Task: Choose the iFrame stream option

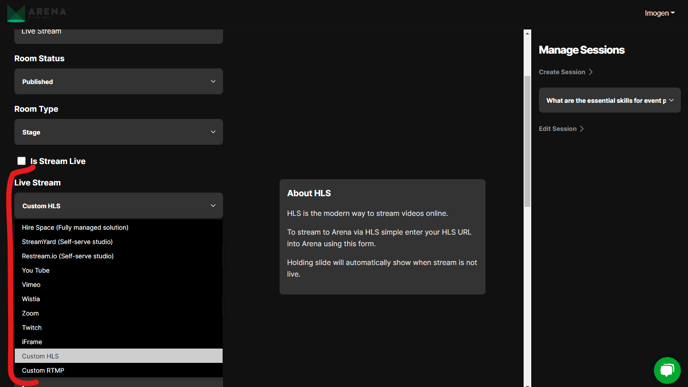Action: 118,342
